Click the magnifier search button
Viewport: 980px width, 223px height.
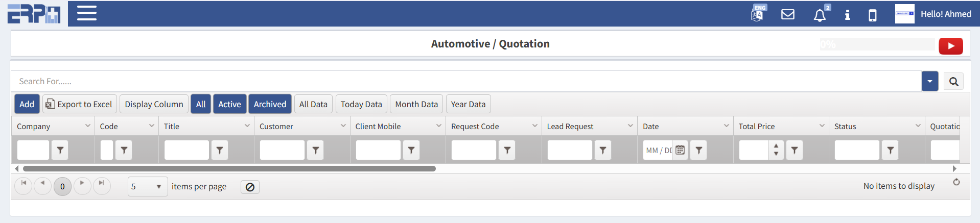[x=953, y=82]
